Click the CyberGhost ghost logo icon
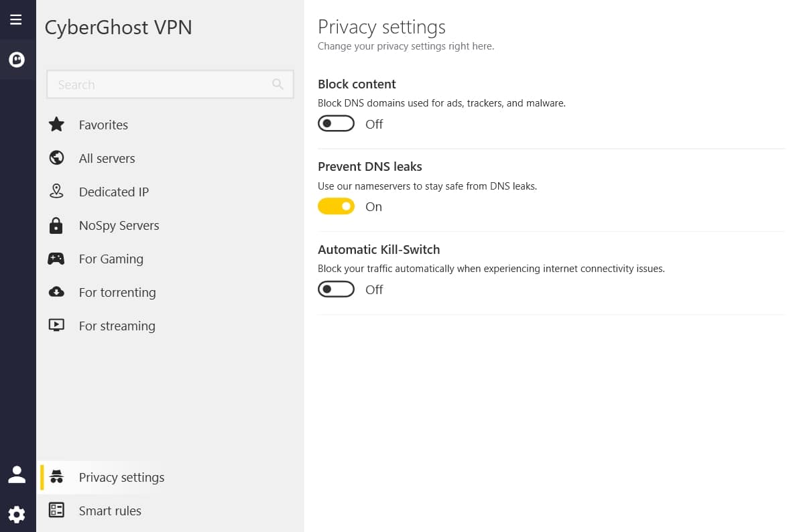787x532 pixels. coord(17,60)
